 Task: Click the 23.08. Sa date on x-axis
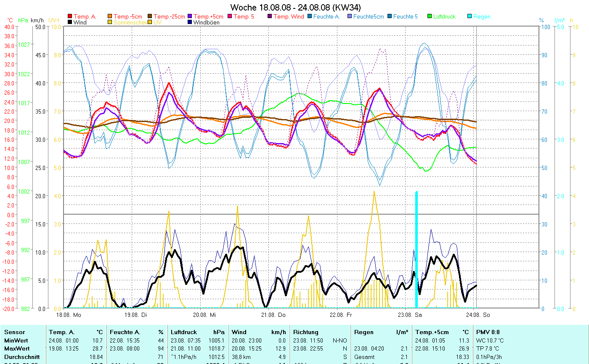click(x=408, y=315)
